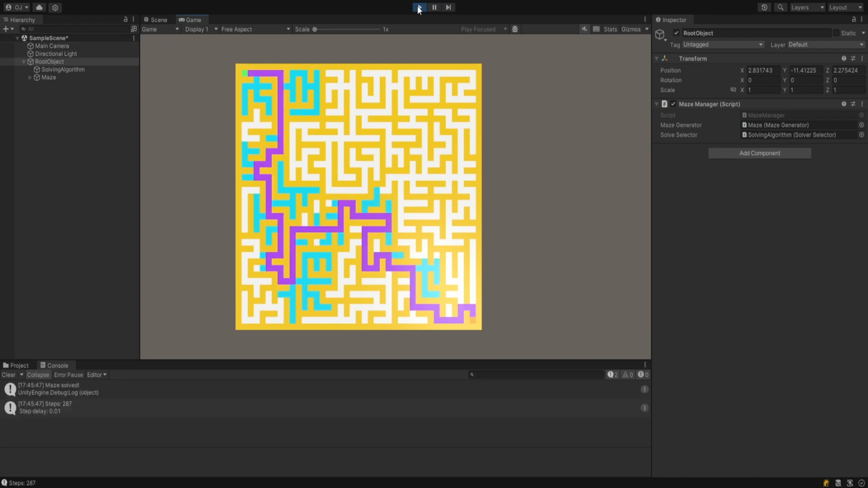868x488 pixels.
Task: Click Clear in the Console toolbar
Action: click(8, 374)
